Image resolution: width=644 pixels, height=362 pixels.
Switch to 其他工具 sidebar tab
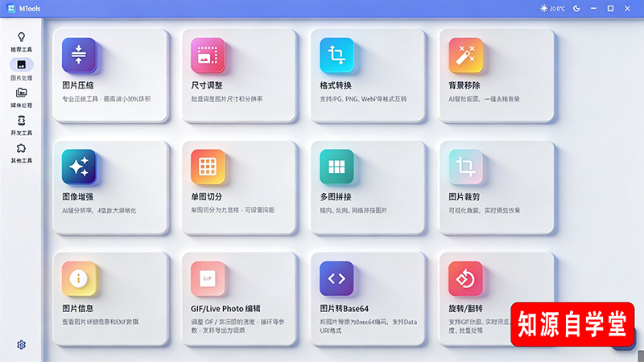pos(22,154)
